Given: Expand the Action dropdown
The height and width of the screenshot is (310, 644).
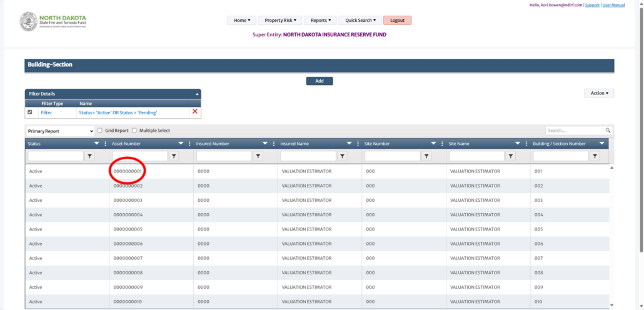Looking at the screenshot, I should click(599, 93).
